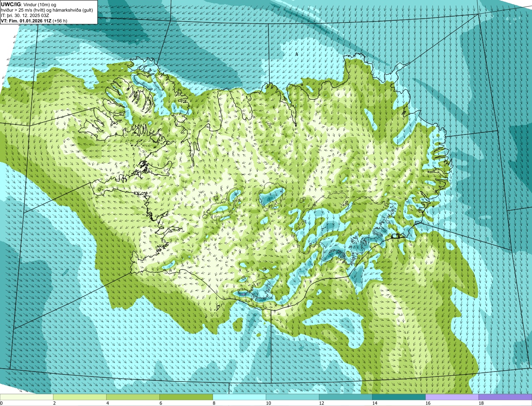Click the 4–6 m/s green legend swatch
Viewport: 532px width, 406px height.
pyautogui.click(x=133, y=397)
